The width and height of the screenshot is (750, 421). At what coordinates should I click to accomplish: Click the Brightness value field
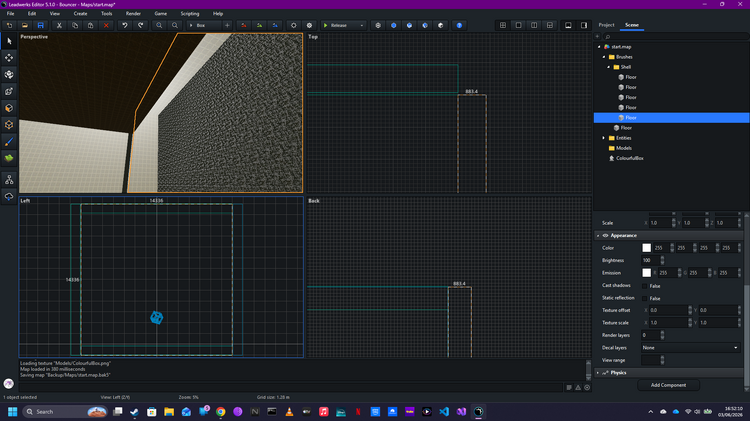[651, 260]
